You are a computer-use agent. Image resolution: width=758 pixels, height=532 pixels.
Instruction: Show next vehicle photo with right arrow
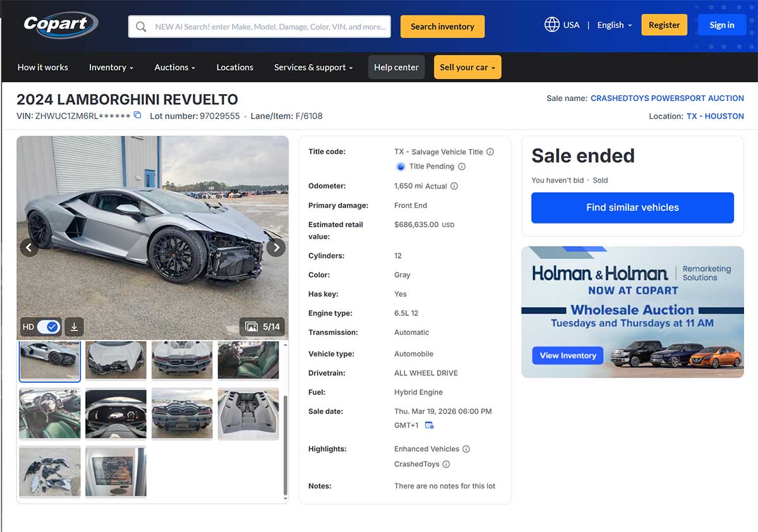(275, 247)
